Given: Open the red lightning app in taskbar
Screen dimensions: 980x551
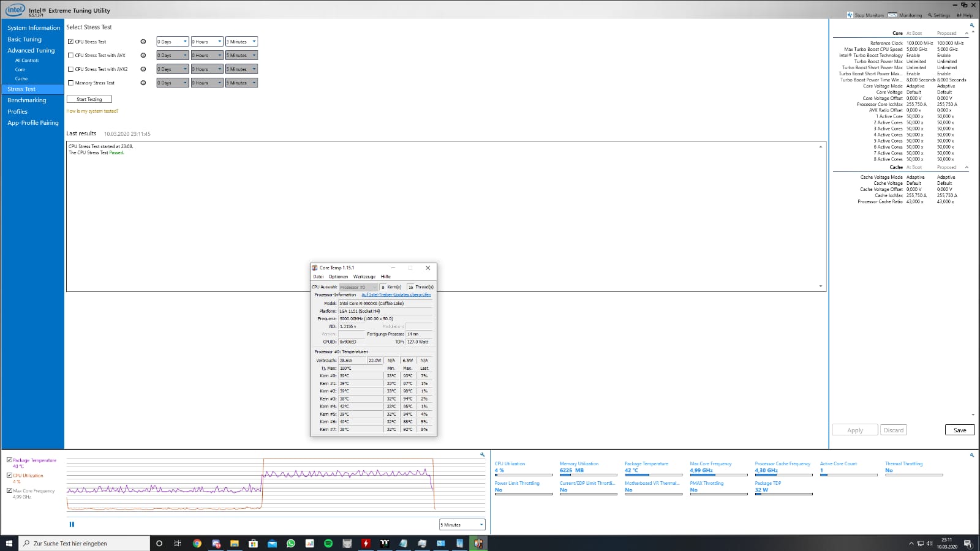Looking at the screenshot, I should coord(366,543).
